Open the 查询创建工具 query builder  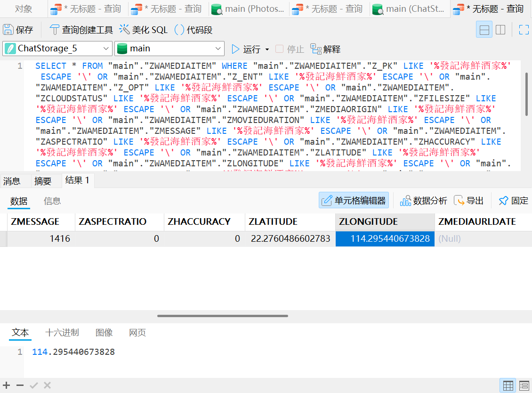81,30
